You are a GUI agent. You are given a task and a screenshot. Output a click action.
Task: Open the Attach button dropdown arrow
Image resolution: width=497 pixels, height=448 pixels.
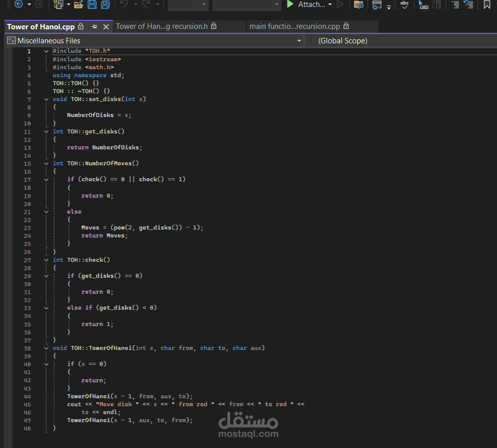click(x=330, y=4)
